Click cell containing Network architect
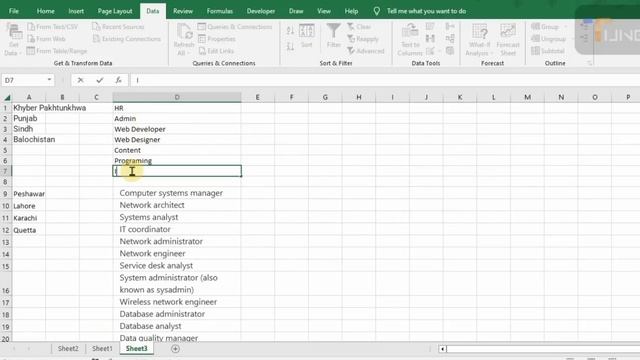Image resolution: width=640 pixels, height=360 pixels. click(177, 205)
